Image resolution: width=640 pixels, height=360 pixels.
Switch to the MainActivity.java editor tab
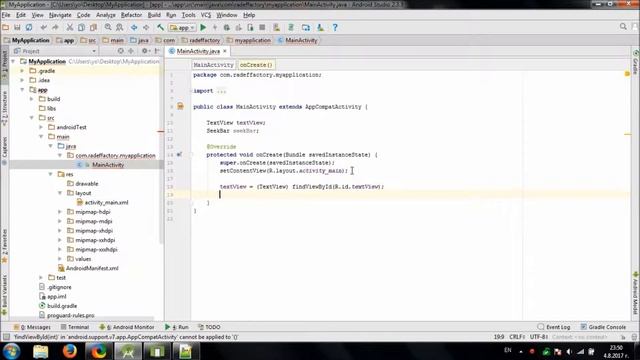pyautogui.click(x=198, y=51)
